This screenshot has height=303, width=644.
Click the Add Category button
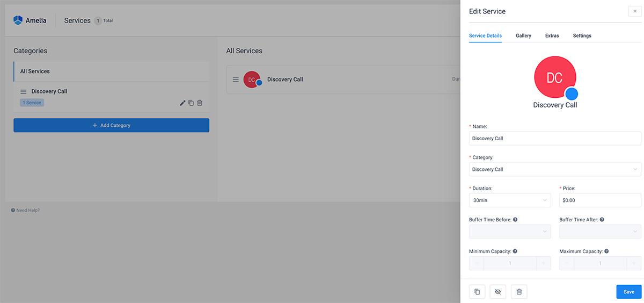111,125
